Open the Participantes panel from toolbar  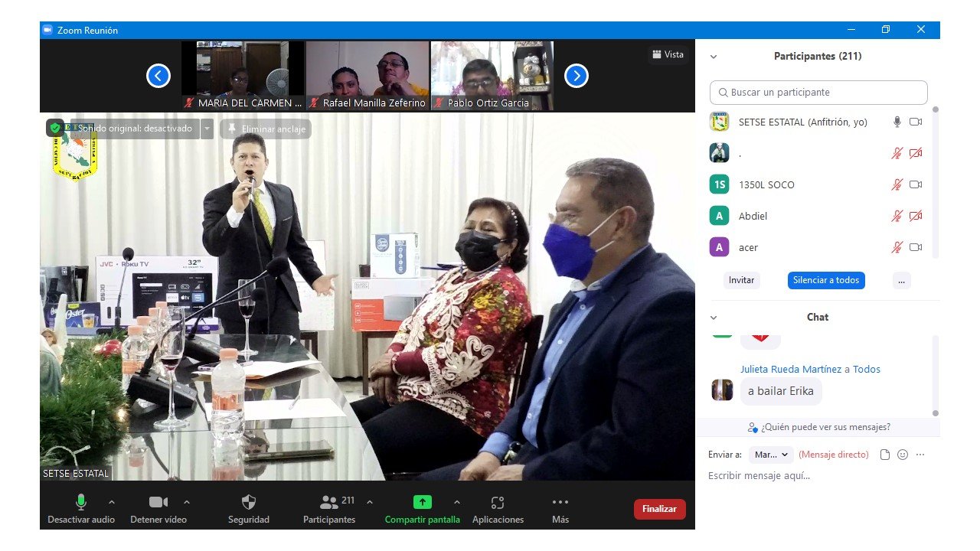329,503
